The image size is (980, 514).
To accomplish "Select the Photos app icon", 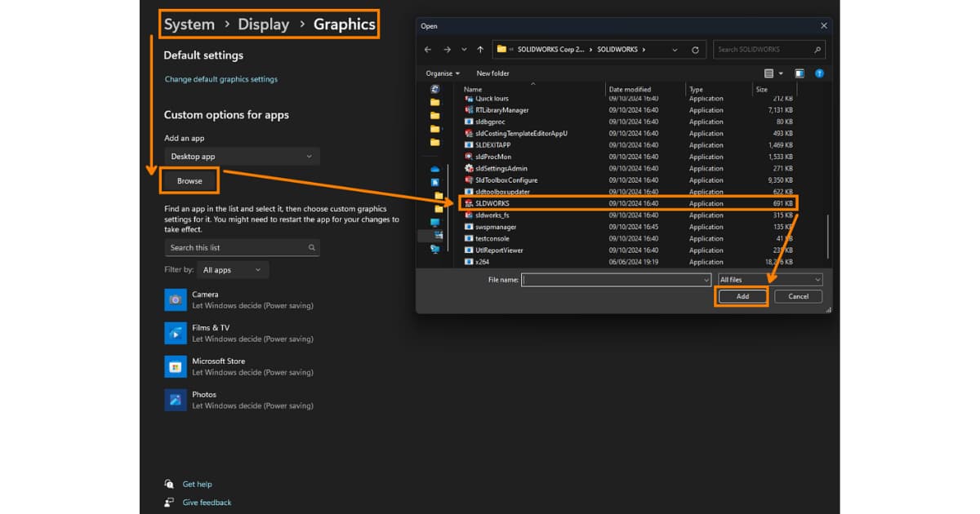I will (x=176, y=400).
